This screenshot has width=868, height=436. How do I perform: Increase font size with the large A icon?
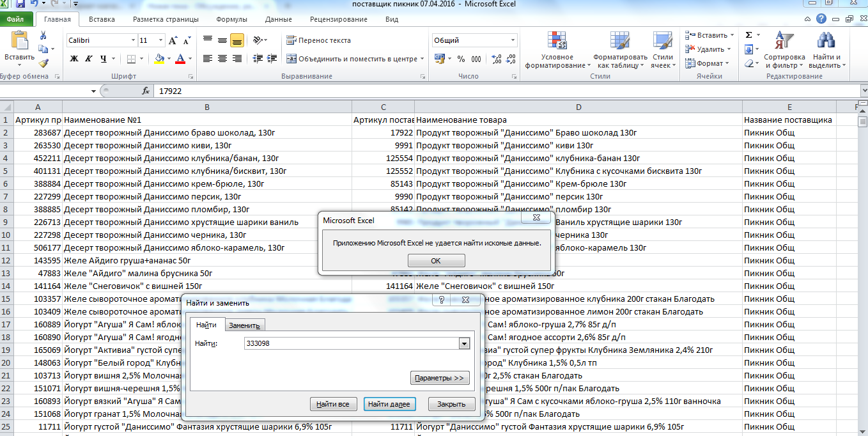pyautogui.click(x=173, y=40)
